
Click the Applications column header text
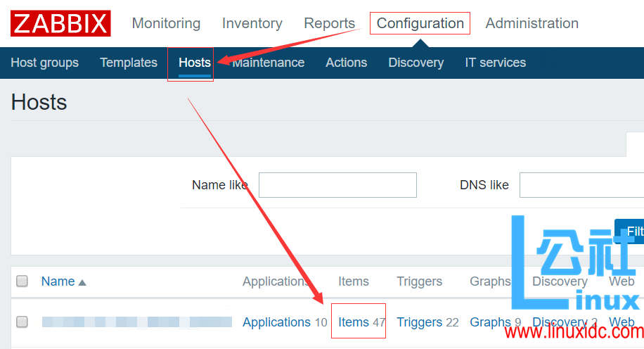(276, 281)
